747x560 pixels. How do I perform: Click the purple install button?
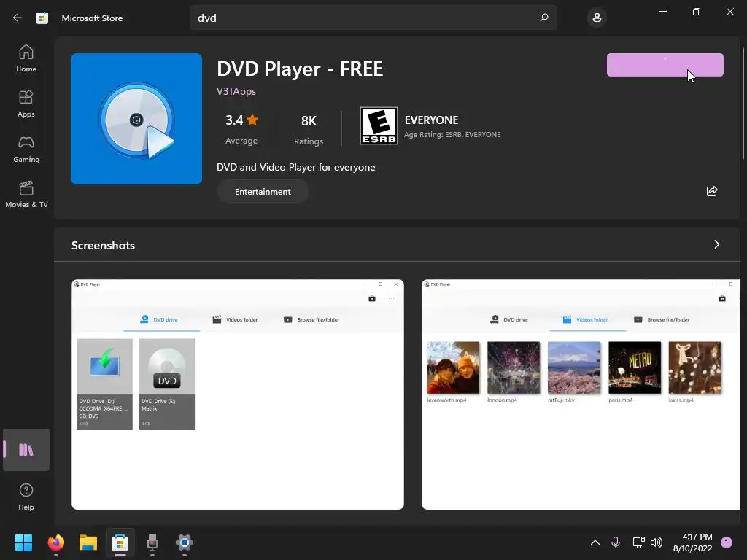[665, 65]
